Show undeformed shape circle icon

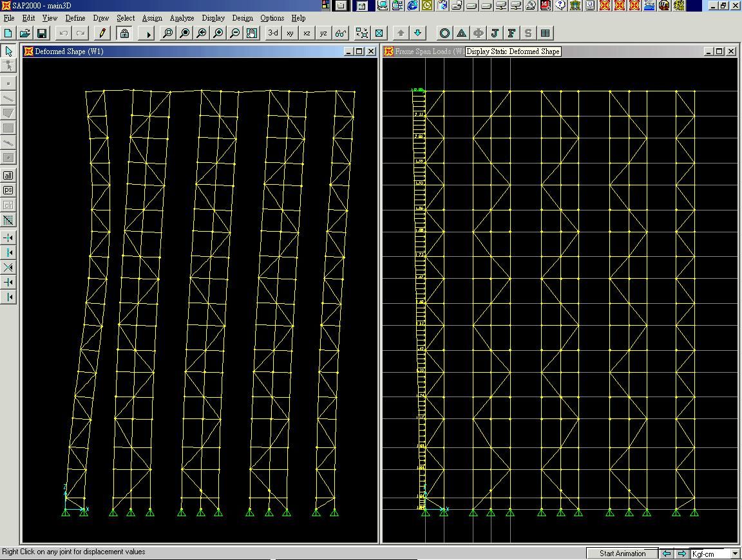pos(444,33)
